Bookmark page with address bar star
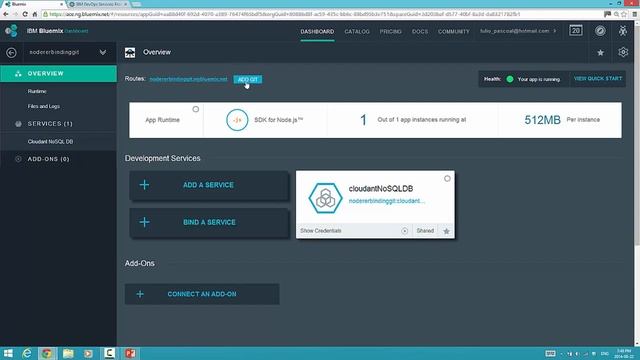Screen dimensions: 640x360 click(624, 14)
